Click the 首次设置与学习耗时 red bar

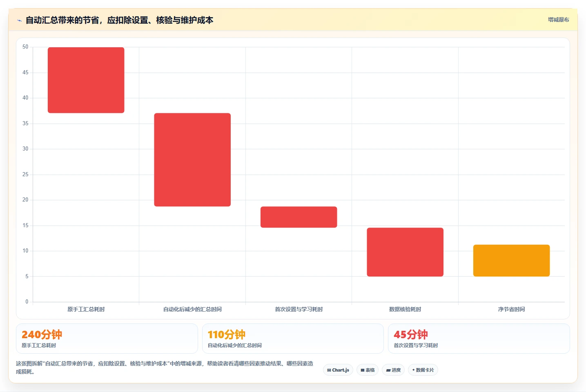coord(299,217)
